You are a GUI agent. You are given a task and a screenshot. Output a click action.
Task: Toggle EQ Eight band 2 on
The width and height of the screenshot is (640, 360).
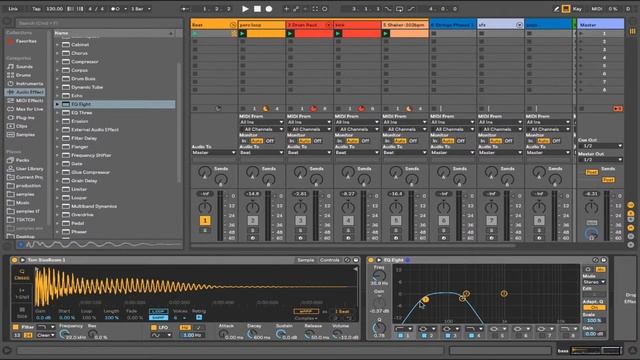coord(424,336)
